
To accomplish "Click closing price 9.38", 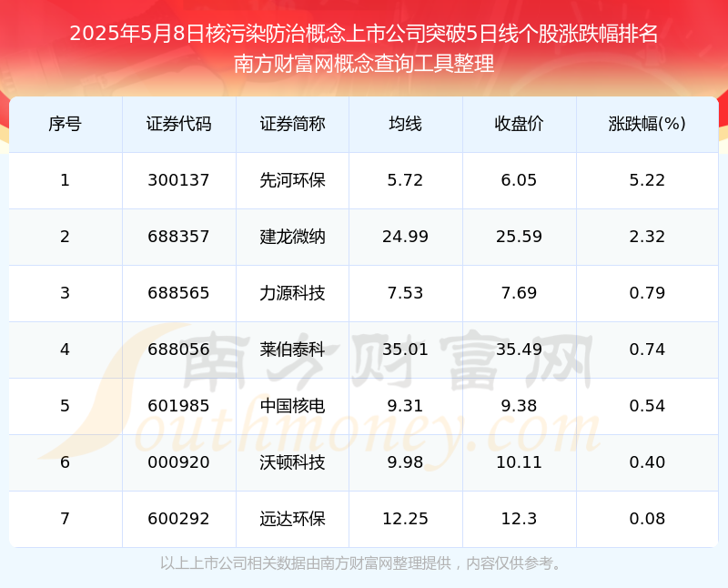I will tap(519, 406).
